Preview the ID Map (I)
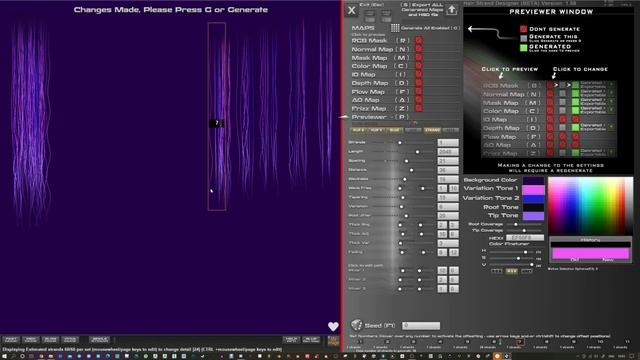The height and width of the screenshot is (360, 640). pyautogui.click(x=380, y=75)
